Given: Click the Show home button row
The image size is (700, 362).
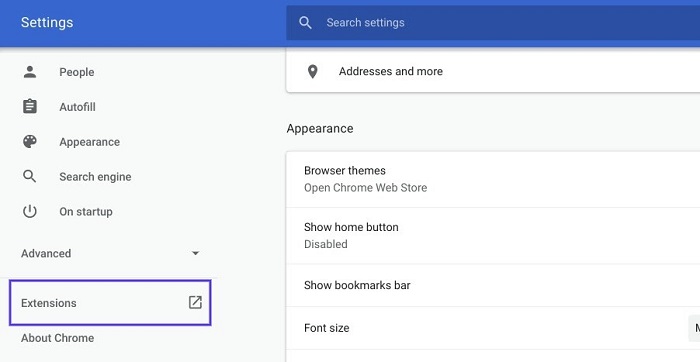Looking at the screenshot, I should (x=493, y=235).
